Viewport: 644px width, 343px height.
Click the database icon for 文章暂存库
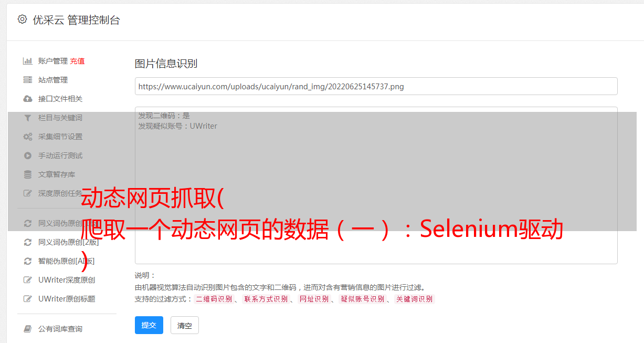(x=28, y=174)
